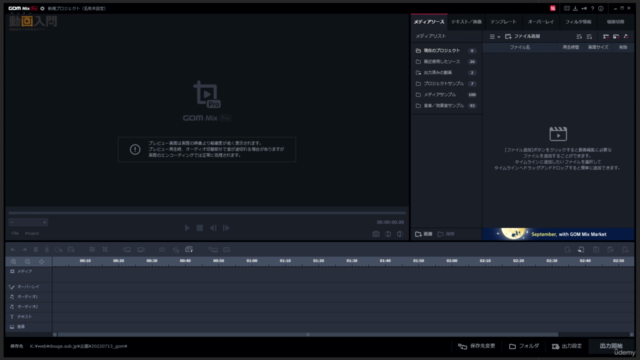
Task: Open the September GOM Mix Market banner
Action: coord(558,234)
